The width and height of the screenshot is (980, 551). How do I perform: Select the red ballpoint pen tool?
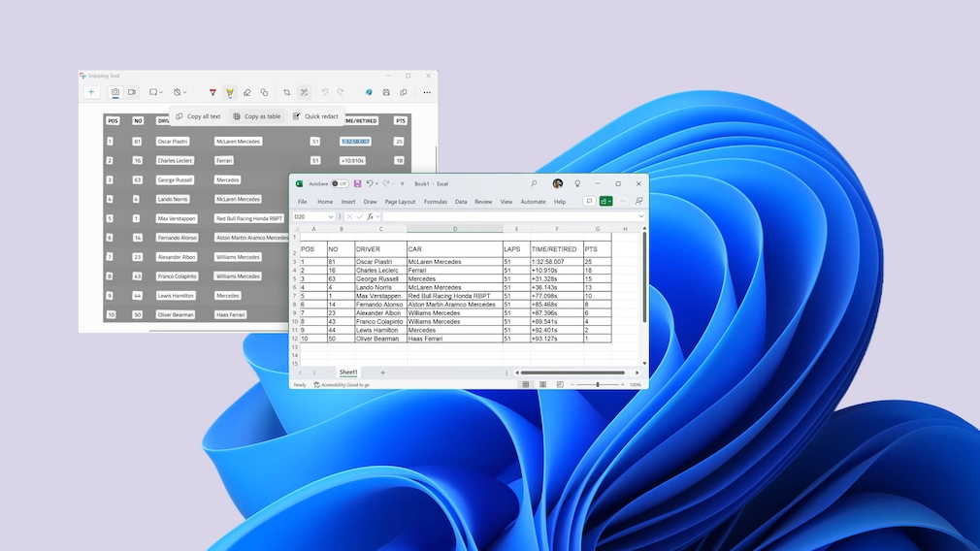(x=212, y=93)
